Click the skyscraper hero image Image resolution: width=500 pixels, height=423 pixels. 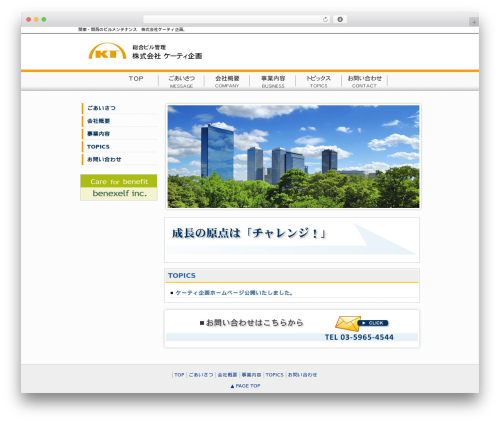pos(293,156)
